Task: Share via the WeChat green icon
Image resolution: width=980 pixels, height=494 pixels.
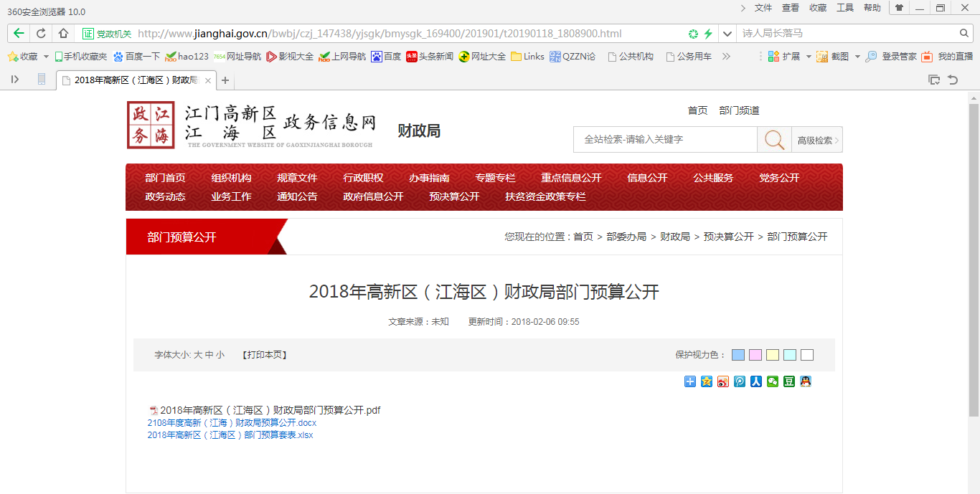Action: 773,381
